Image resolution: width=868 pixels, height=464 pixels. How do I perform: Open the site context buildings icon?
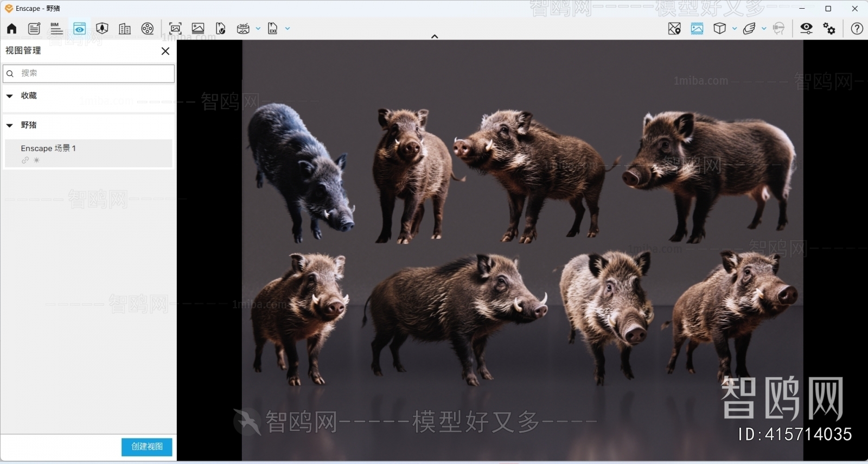click(x=125, y=29)
